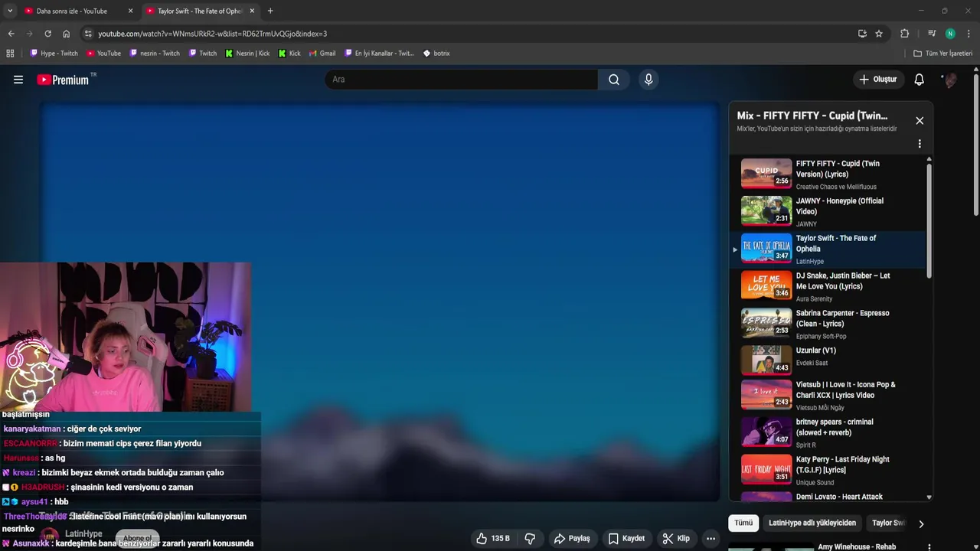Open more actions ellipsis under video
Viewport: 980px width, 551px height.
coord(710,539)
